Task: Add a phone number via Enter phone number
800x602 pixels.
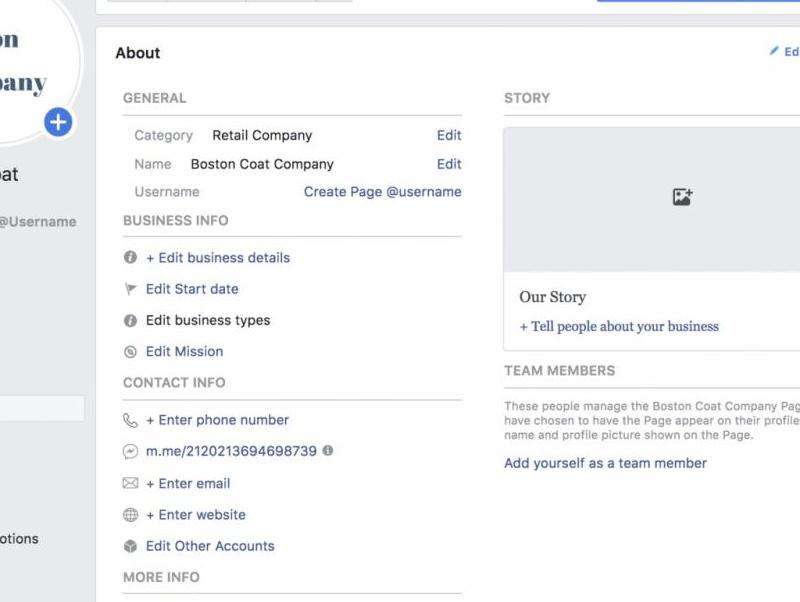Action: point(217,420)
